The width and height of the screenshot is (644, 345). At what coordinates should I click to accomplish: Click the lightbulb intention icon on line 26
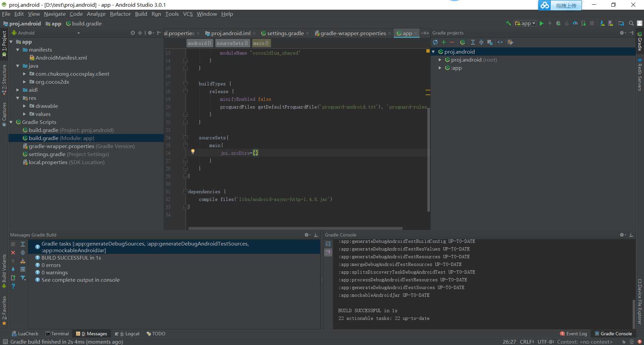pyautogui.click(x=193, y=152)
